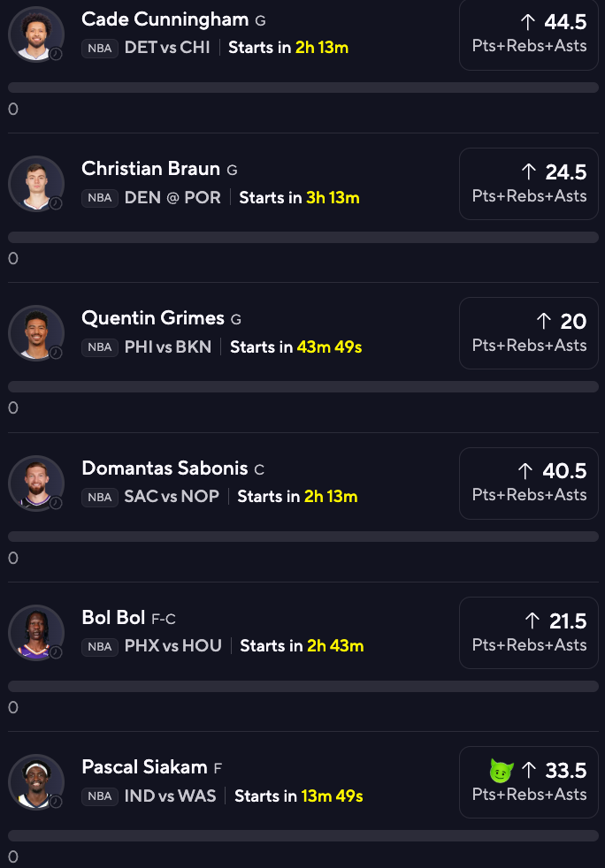Click the up arrow next to 24.5
This screenshot has width=605, height=868.
click(529, 172)
